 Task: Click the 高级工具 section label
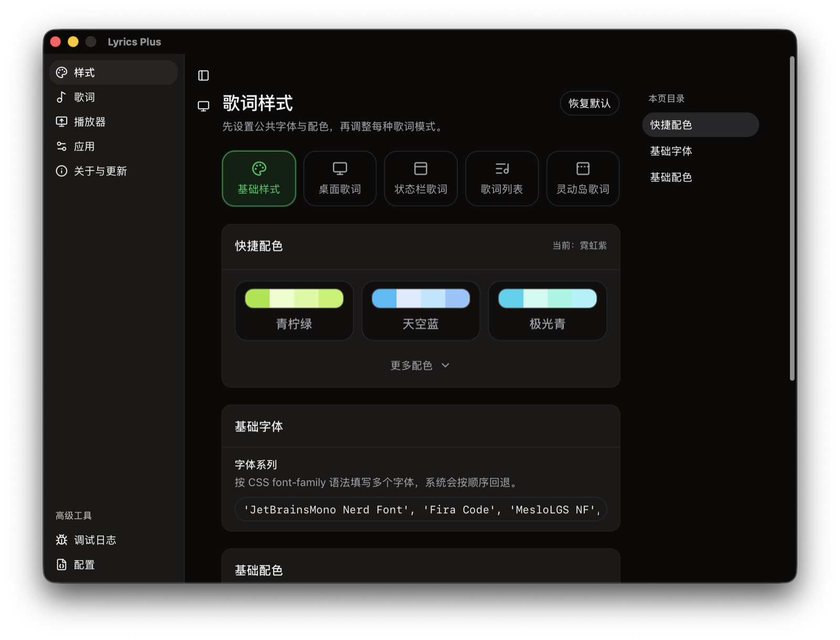pyautogui.click(x=74, y=516)
